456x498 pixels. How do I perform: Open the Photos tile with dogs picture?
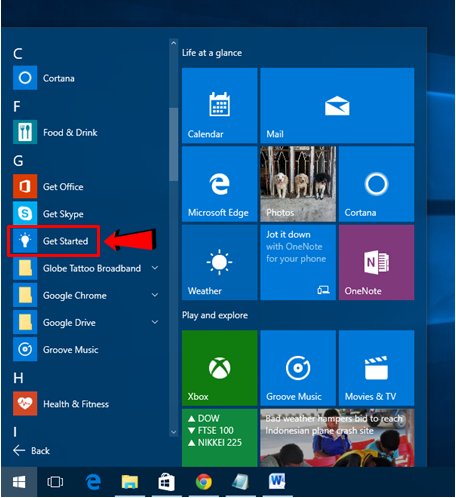298,184
